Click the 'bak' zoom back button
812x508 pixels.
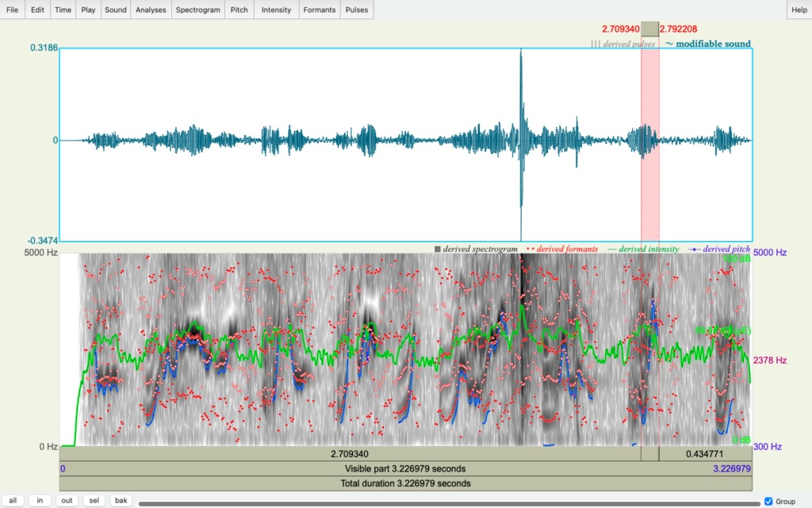(121, 501)
